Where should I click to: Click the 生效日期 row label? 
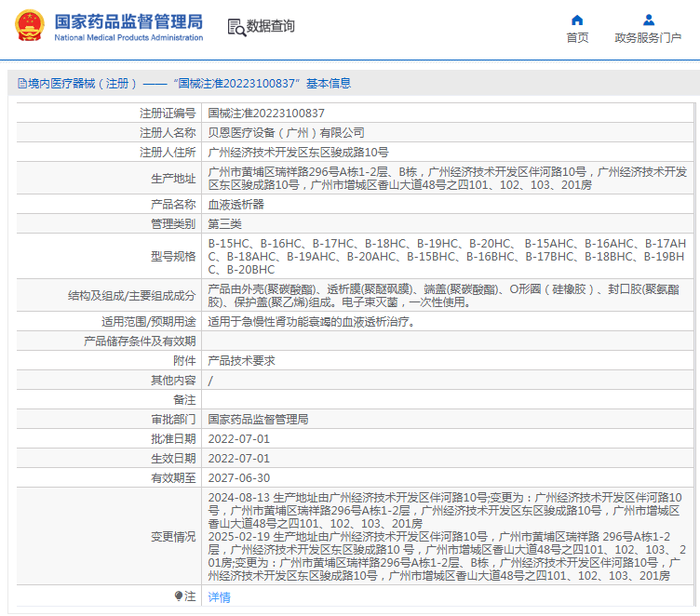pyautogui.click(x=173, y=459)
